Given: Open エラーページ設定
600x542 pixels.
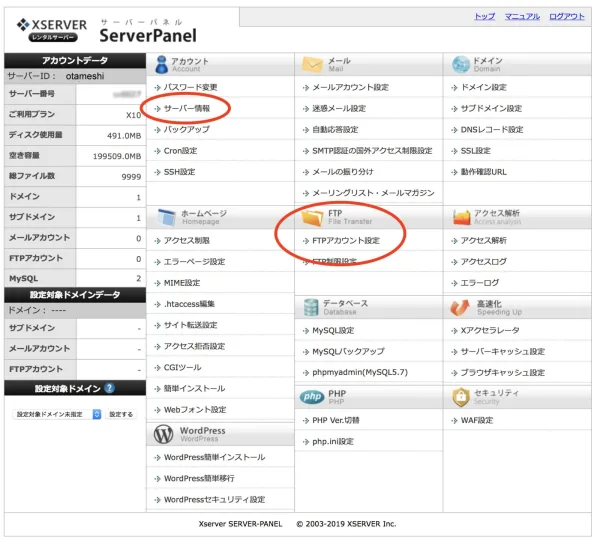Looking at the screenshot, I should [194, 261].
